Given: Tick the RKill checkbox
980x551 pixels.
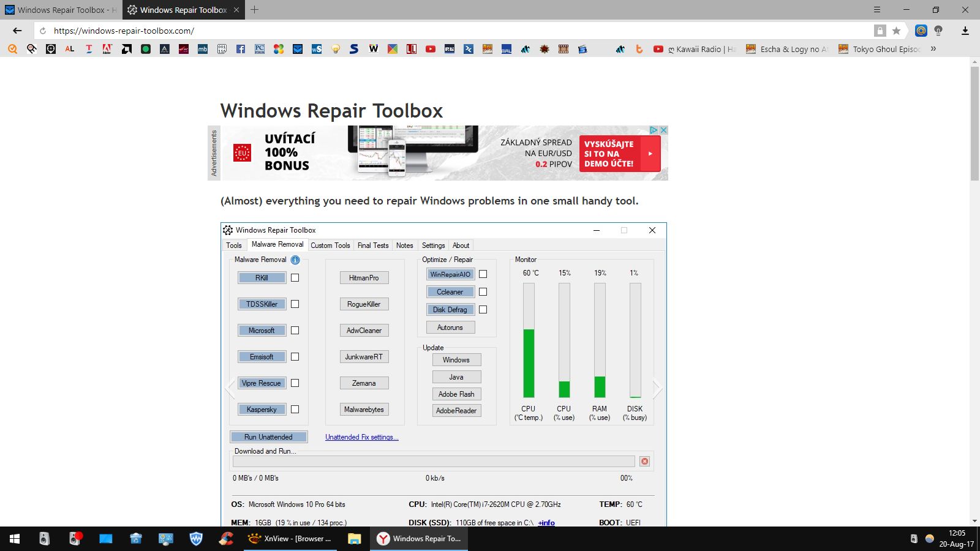Looking at the screenshot, I should pyautogui.click(x=295, y=278).
